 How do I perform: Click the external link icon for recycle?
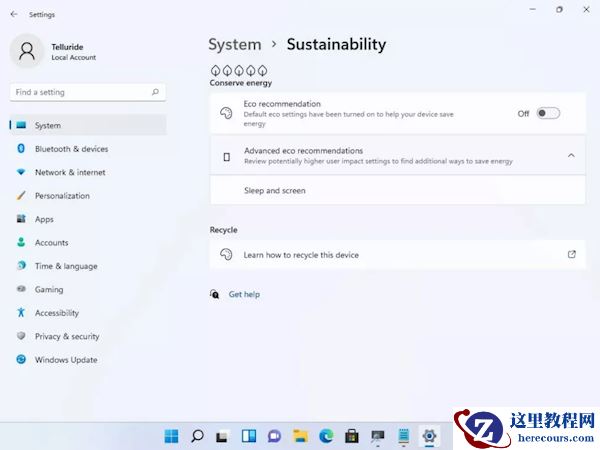tap(571, 254)
